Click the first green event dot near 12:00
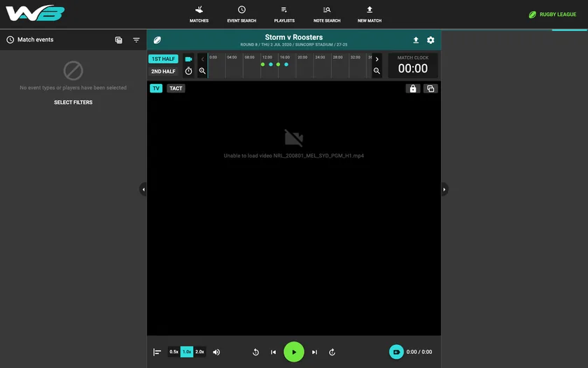588x368 pixels. click(263, 64)
